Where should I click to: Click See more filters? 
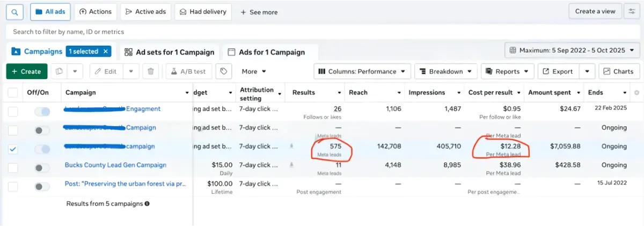click(259, 12)
